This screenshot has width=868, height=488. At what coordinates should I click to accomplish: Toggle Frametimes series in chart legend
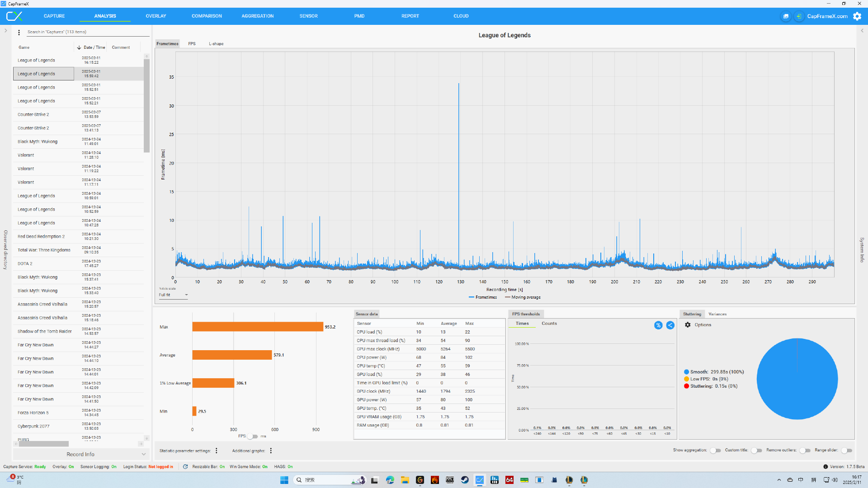click(x=483, y=297)
